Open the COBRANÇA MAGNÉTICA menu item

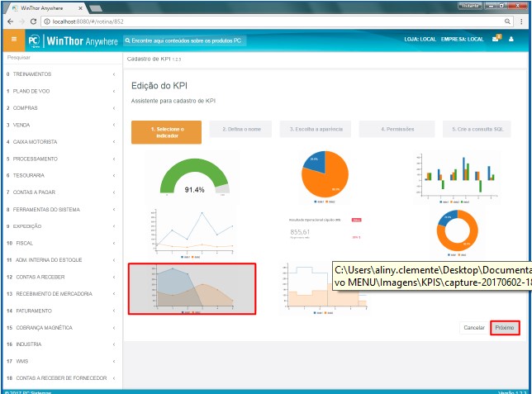pos(62,328)
